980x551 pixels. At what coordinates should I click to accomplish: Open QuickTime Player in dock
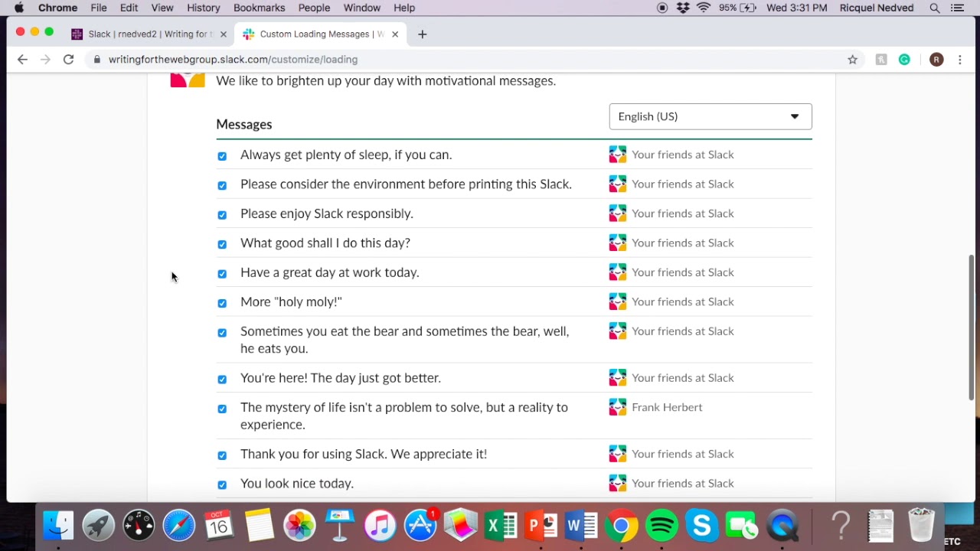click(x=782, y=526)
